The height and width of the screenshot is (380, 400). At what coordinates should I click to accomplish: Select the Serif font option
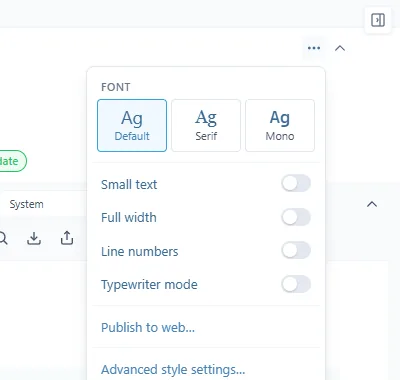point(206,125)
